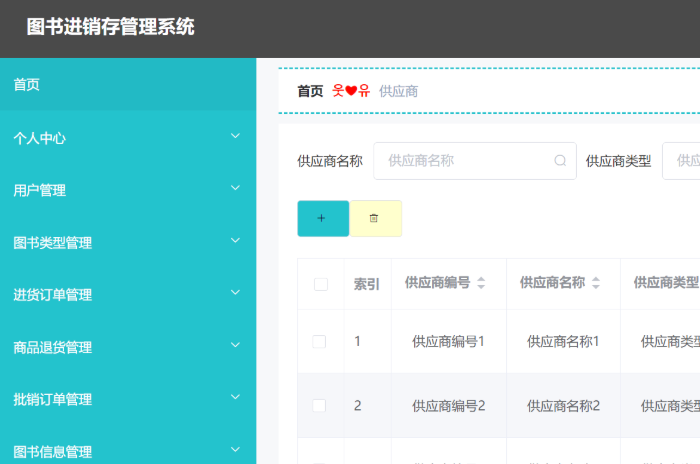Open 商品退货管理 sidebar item
The height and width of the screenshot is (464, 700).
(x=53, y=347)
